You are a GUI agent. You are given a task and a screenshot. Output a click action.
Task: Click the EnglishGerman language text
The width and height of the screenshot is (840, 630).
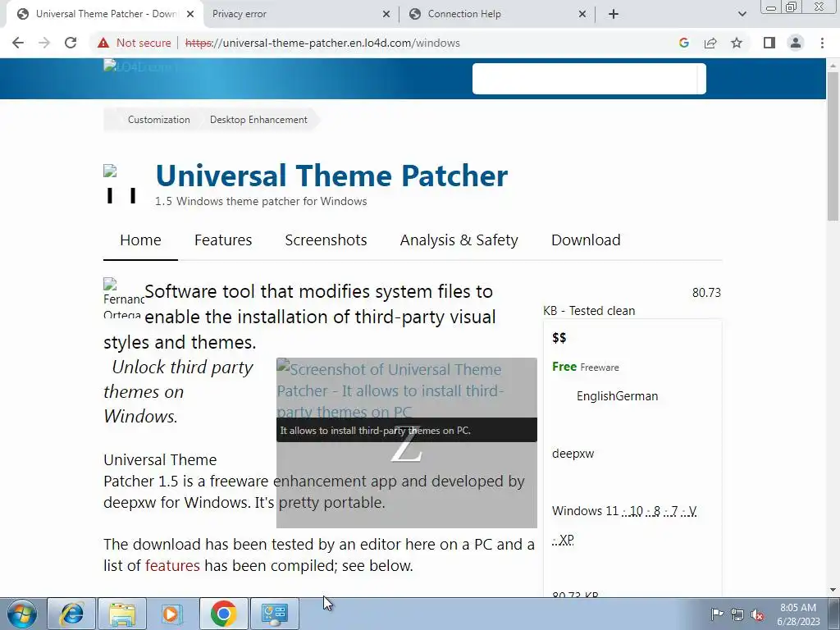617,396
